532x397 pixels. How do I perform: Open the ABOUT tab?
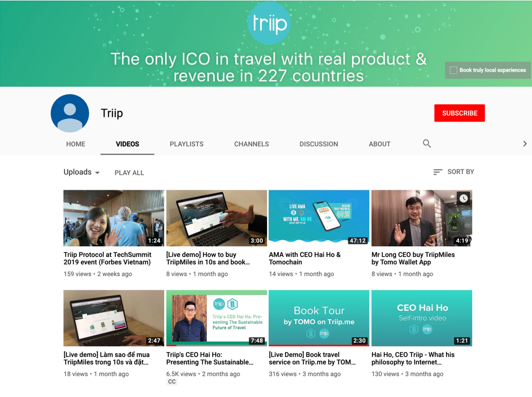pyautogui.click(x=380, y=144)
